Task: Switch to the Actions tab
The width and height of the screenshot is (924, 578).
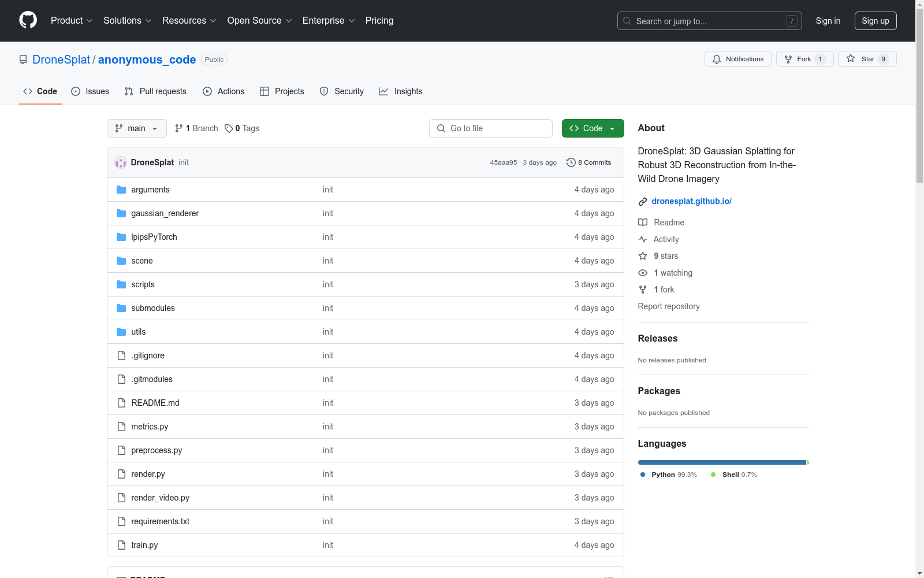Action: point(223,91)
